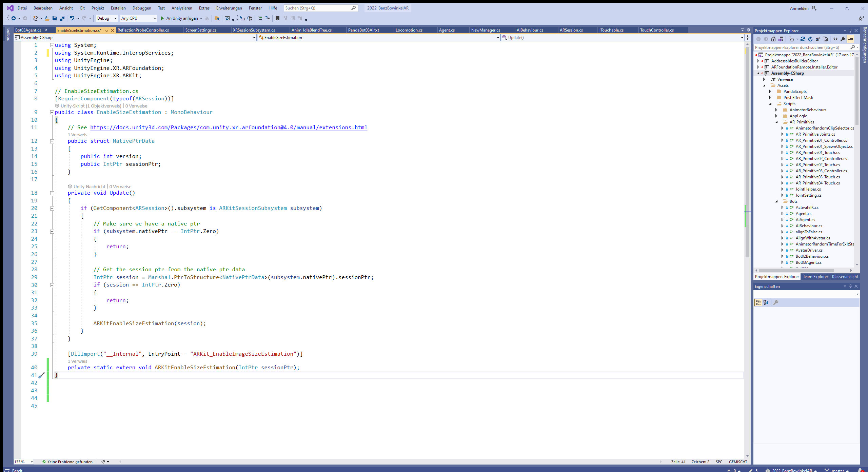The width and height of the screenshot is (868, 472).
Task: Open the Debuggen menu
Action: [142, 8]
